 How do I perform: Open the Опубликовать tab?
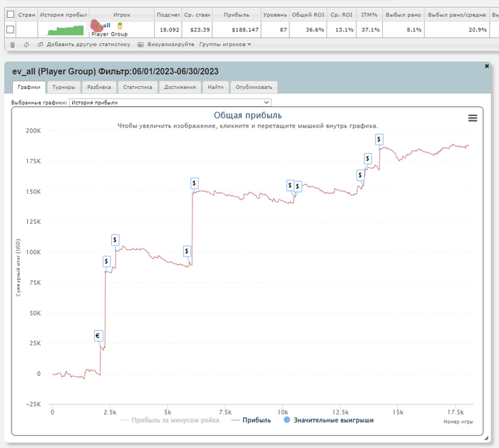tap(254, 87)
